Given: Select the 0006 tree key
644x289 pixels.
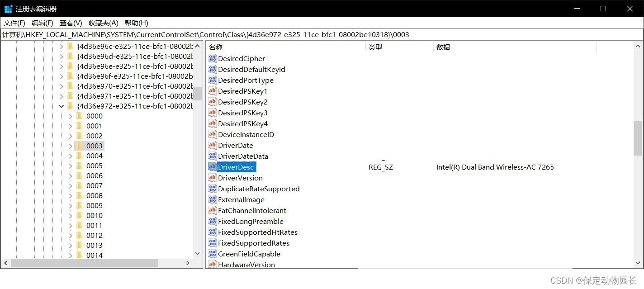Looking at the screenshot, I should click(95, 175).
